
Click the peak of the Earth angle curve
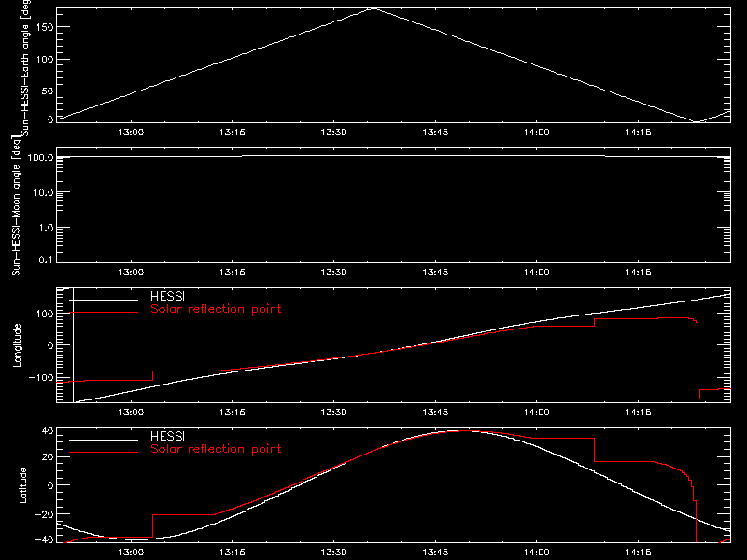(373, 8)
